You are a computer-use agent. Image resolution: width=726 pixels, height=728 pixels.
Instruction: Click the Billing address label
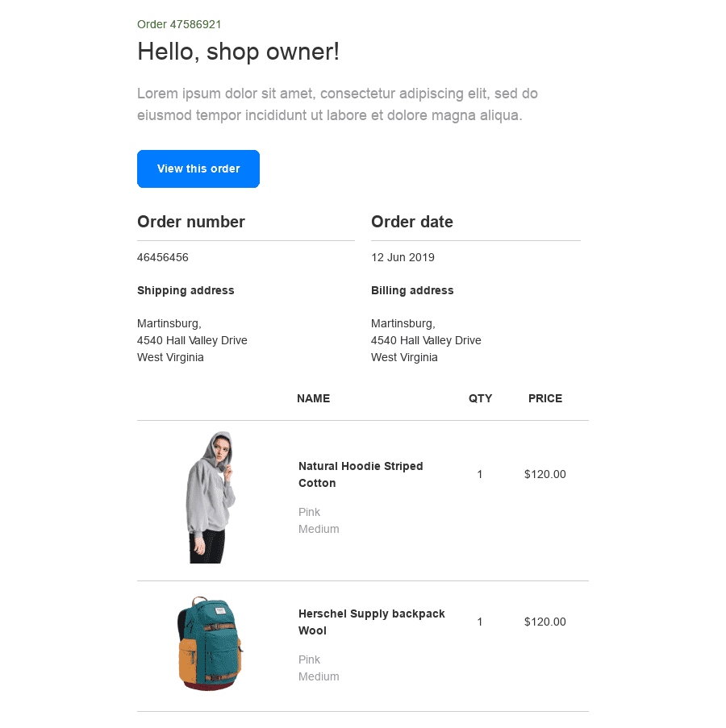412,291
